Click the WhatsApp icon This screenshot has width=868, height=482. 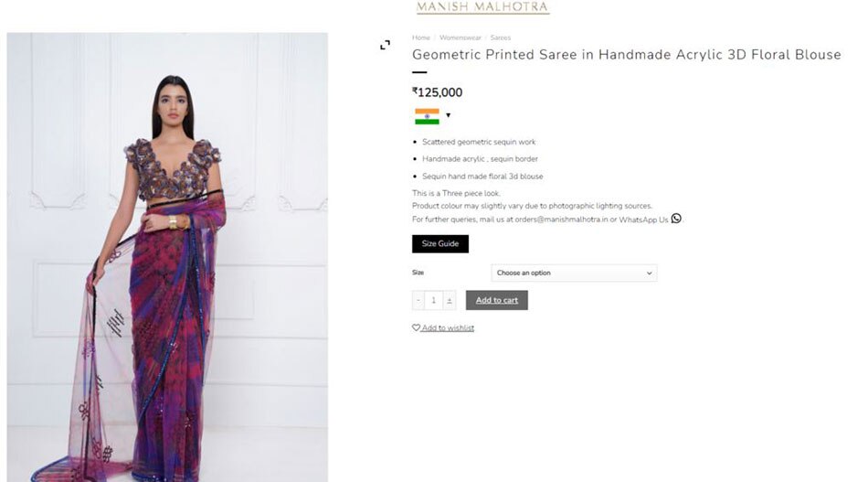point(676,218)
